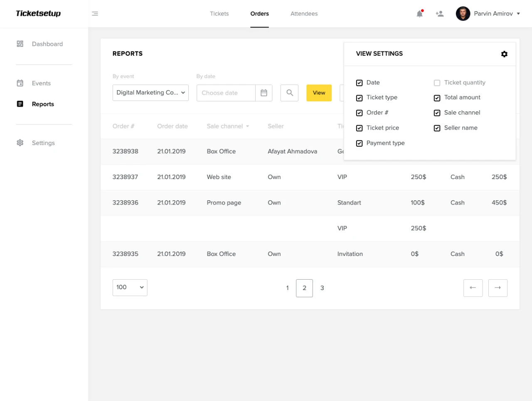Image resolution: width=532 pixels, height=401 pixels.
Task: Open Settings via the sidebar gear icon
Action: pos(20,143)
